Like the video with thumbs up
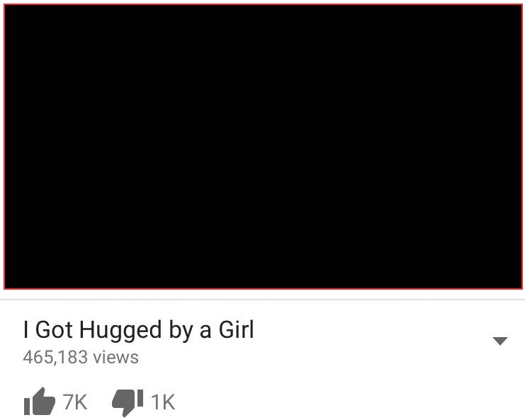The width and height of the screenshot is (525, 420). [40, 402]
